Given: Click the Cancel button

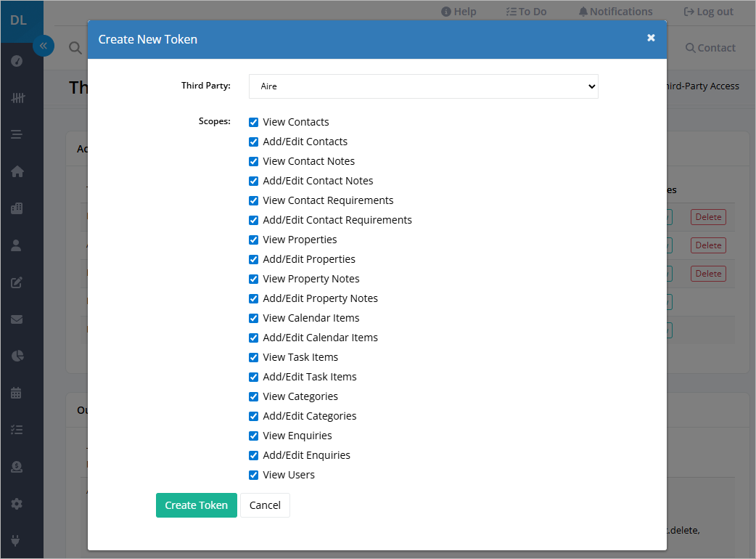Looking at the screenshot, I should [265, 505].
